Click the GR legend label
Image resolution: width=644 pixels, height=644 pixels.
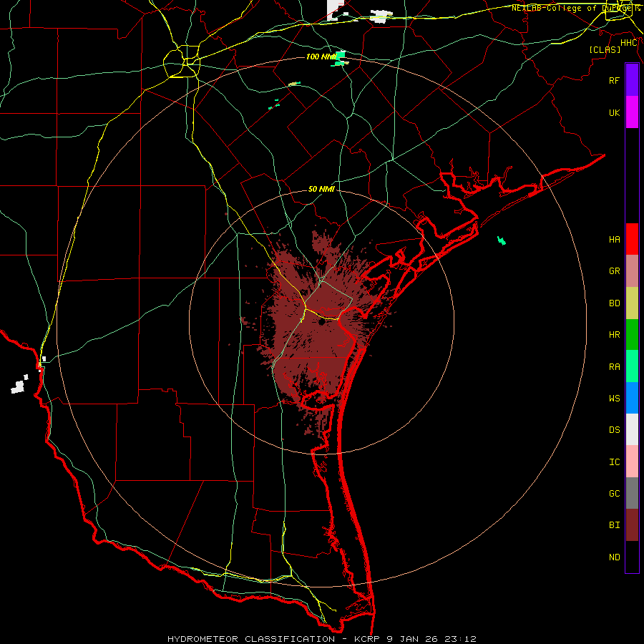pyautogui.click(x=614, y=271)
